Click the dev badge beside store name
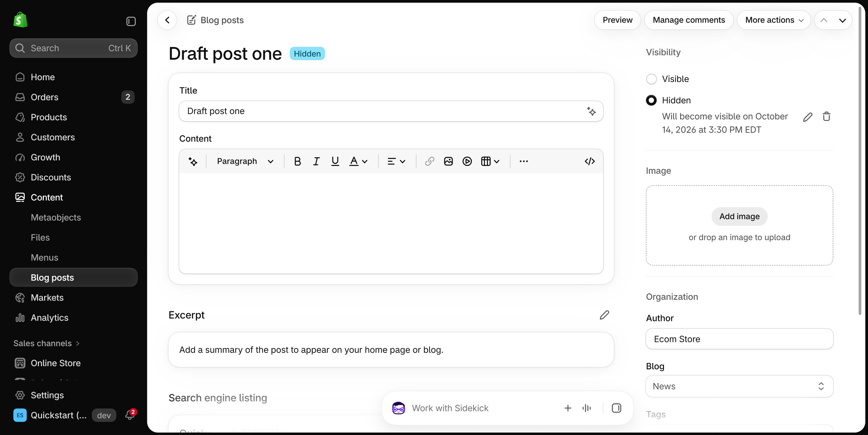Screen dimensions: 868x435 (104, 415)
